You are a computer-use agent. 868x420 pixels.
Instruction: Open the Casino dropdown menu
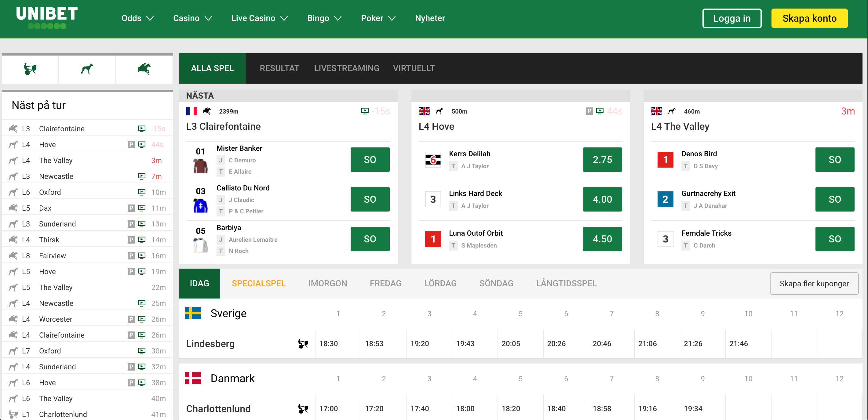[x=192, y=18]
